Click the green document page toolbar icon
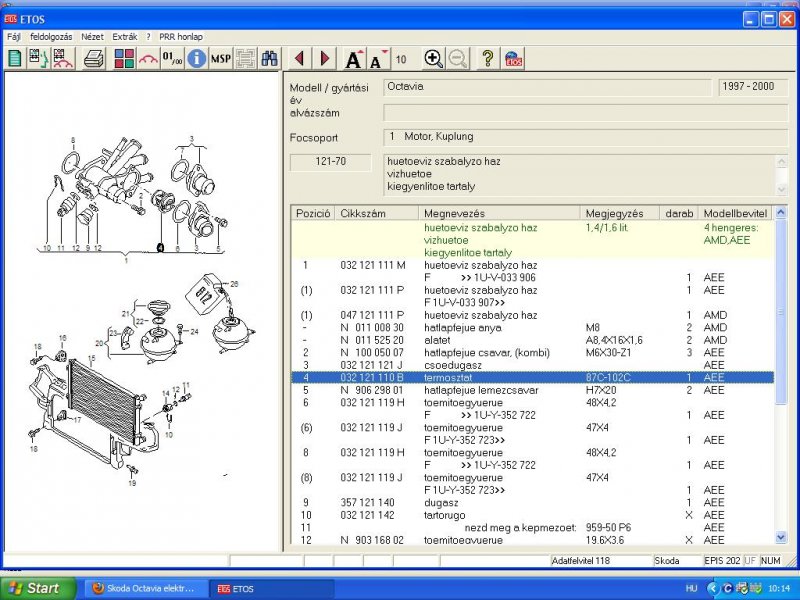 pyautogui.click(x=14, y=58)
